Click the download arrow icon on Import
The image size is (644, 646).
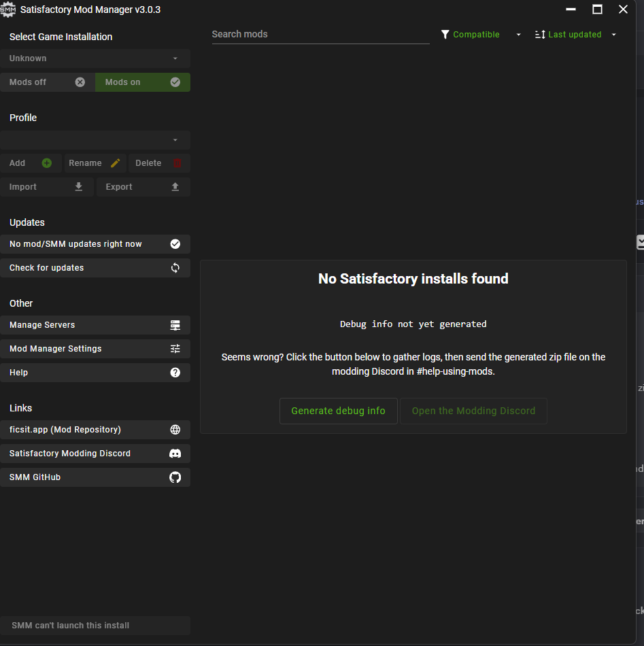79,186
